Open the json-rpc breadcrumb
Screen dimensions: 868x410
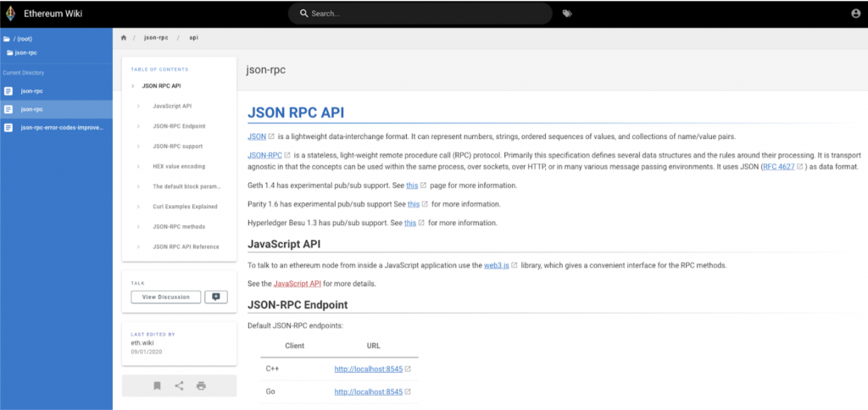156,37
